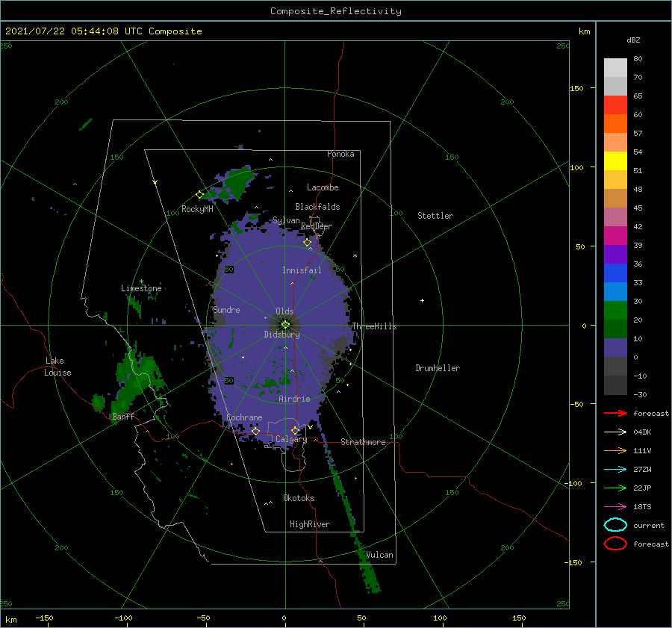Click the Cochrane label

[x=244, y=417]
